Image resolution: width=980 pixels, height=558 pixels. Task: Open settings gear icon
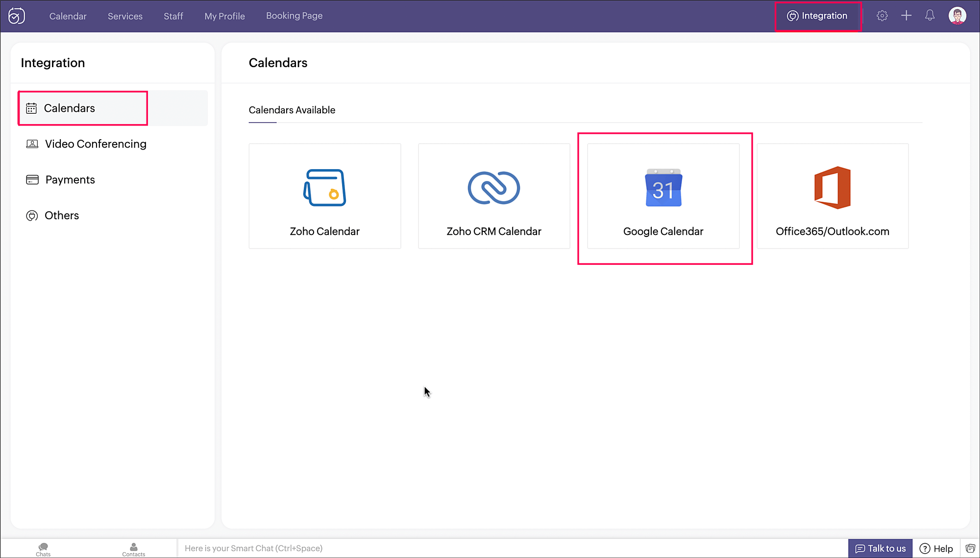coord(882,16)
